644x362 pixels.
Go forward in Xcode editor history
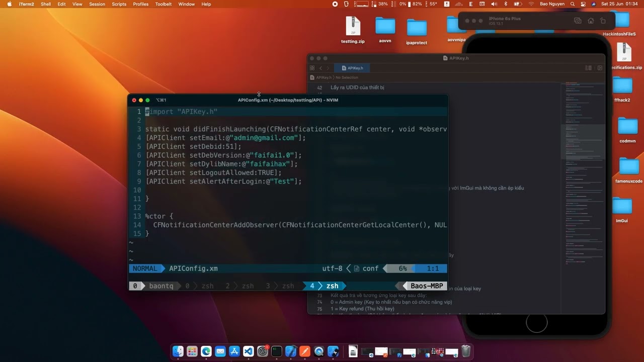point(328,68)
